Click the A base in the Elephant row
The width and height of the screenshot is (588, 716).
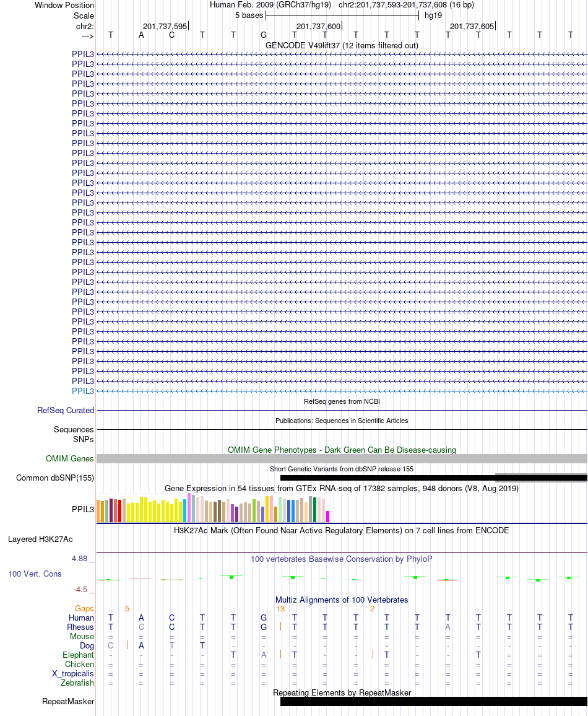(x=264, y=655)
